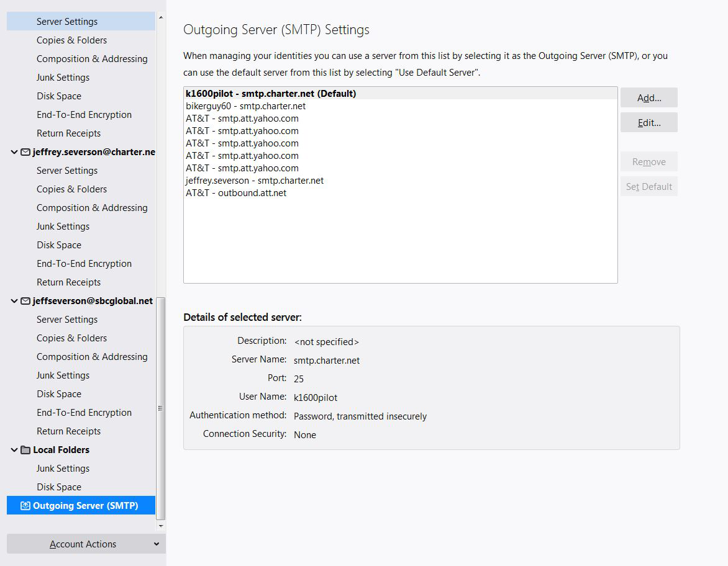
Task: Click the envelope icon beside jeffrey.severson@charter.net
Action: (x=25, y=152)
